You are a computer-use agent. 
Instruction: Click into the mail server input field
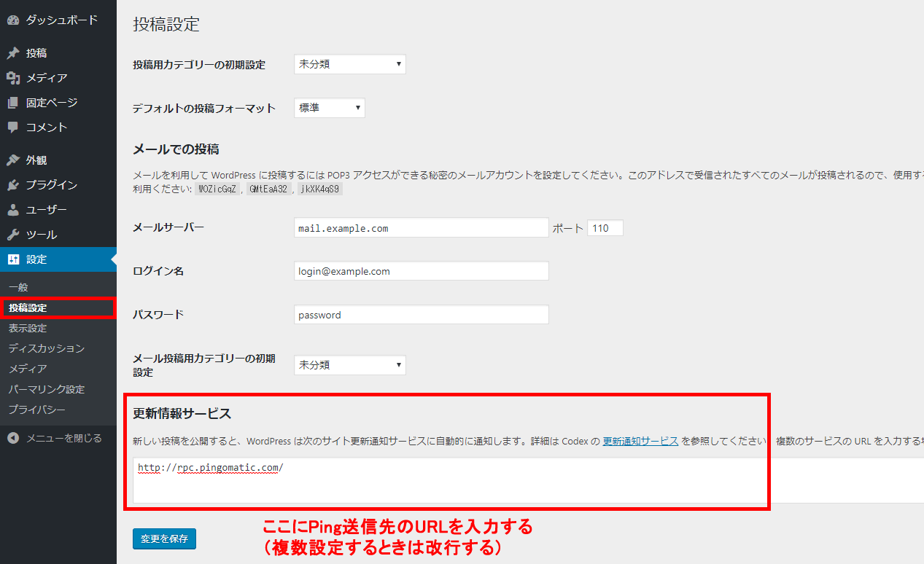[x=421, y=228]
